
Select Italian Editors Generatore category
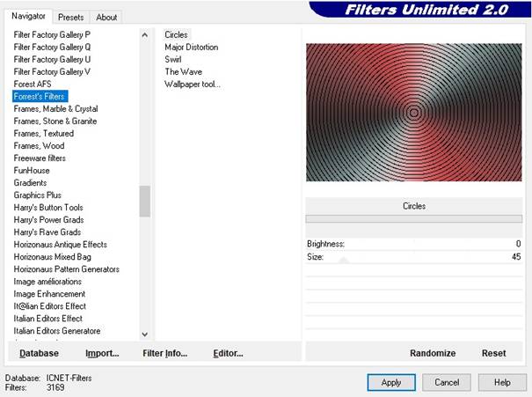(57, 331)
